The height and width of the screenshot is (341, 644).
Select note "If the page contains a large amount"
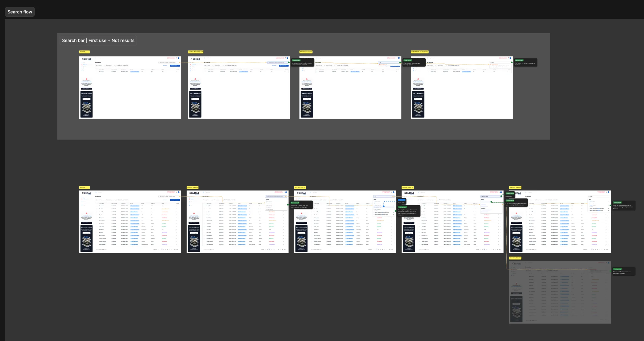point(517,203)
